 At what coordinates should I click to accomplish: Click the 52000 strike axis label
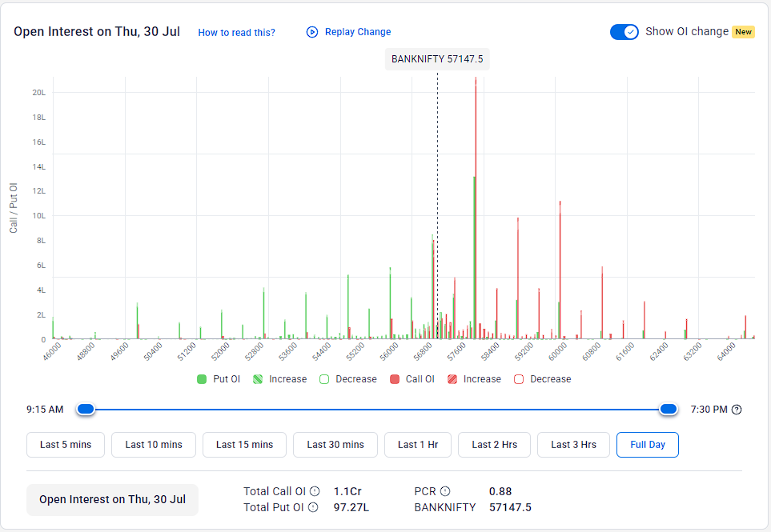(x=220, y=352)
